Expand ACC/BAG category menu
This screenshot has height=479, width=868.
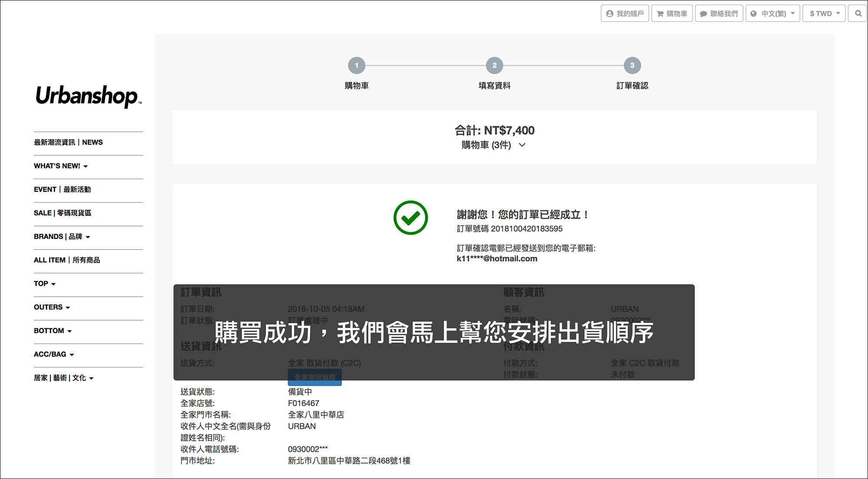[x=54, y=354]
